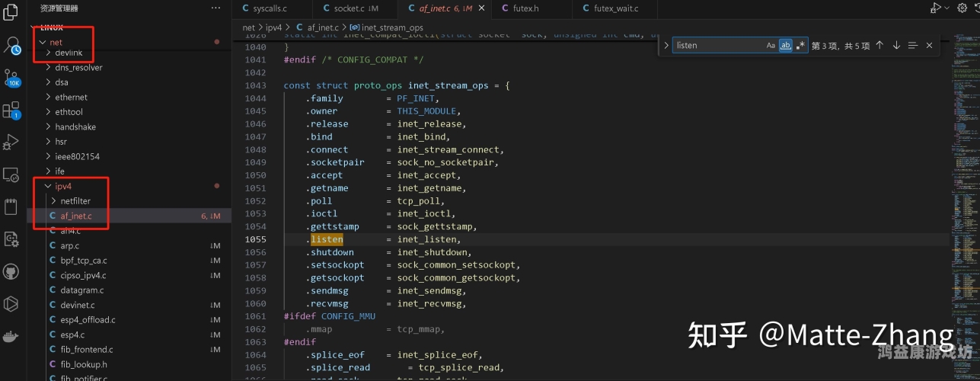
Task: Close the find widget
Action: pyautogui.click(x=929, y=45)
